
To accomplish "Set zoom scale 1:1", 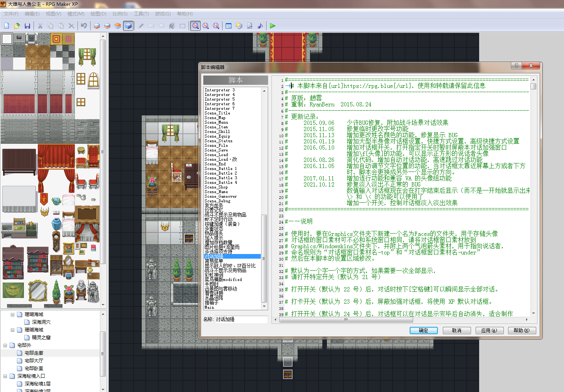I will click(x=196, y=26).
